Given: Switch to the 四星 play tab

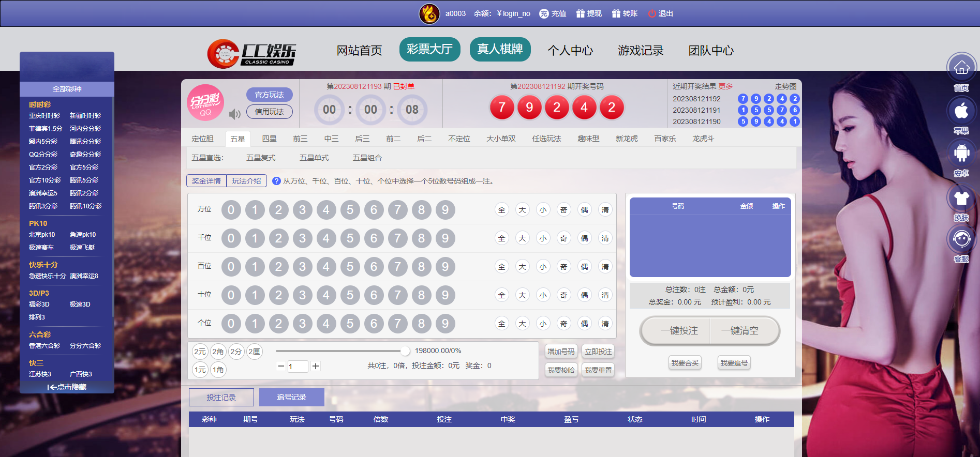Looking at the screenshot, I should pyautogui.click(x=269, y=139).
